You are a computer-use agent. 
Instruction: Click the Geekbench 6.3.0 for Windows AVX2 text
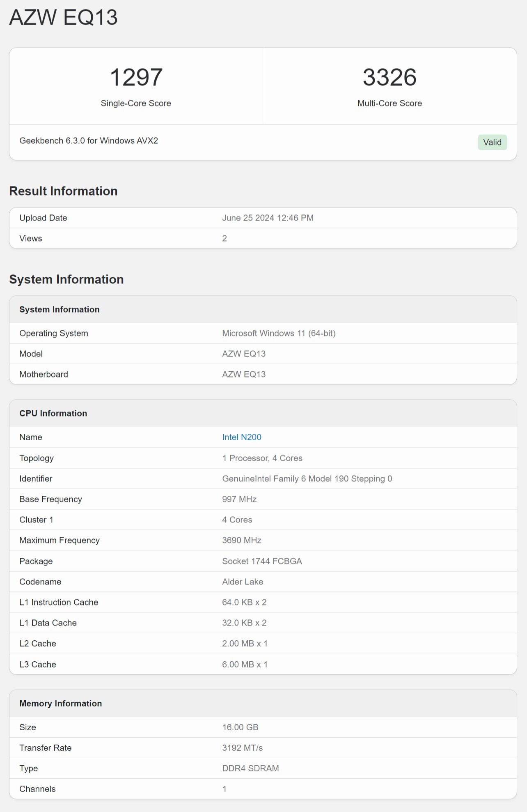click(89, 140)
